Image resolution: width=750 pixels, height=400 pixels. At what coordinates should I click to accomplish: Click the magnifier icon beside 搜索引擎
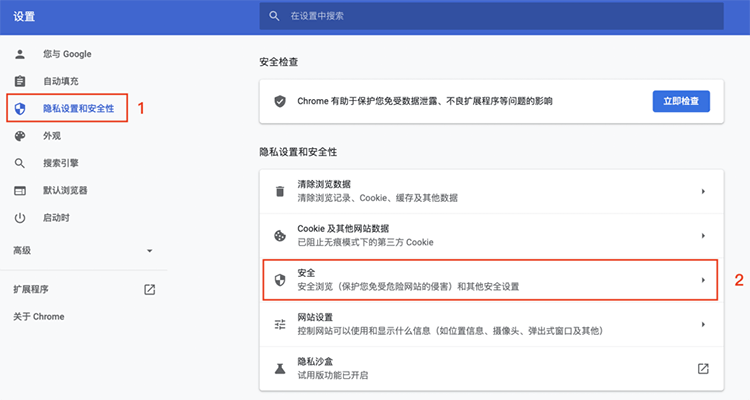pyautogui.click(x=20, y=163)
